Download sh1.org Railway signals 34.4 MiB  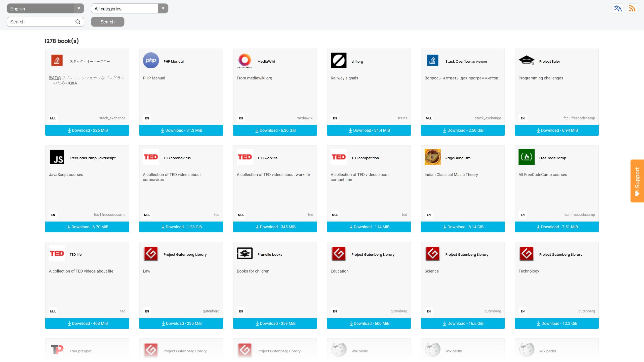[x=369, y=130]
